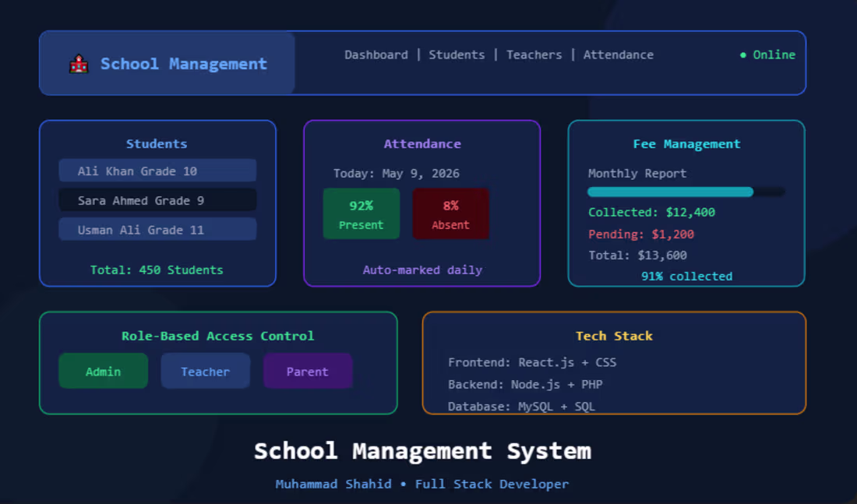Click the Frontend: React.js + CSS line
Viewport: 857px width, 504px height.
pos(532,362)
